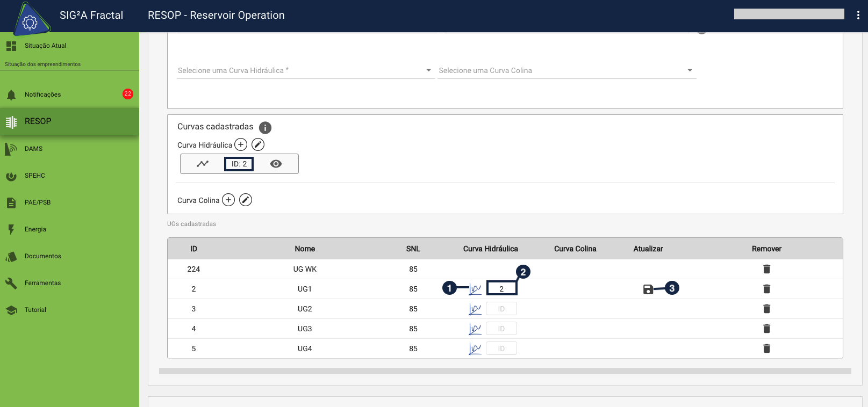Click the Curva Hidráulica ID field for UG1

pos(501,289)
